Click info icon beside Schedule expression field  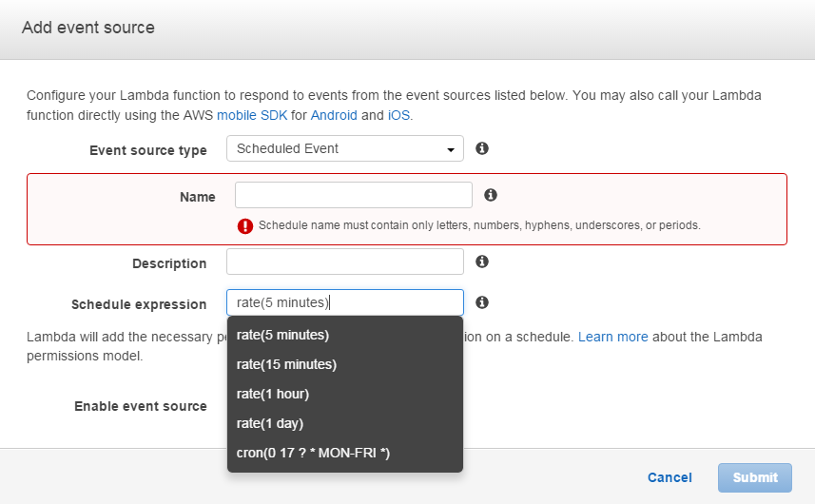pyautogui.click(x=482, y=302)
